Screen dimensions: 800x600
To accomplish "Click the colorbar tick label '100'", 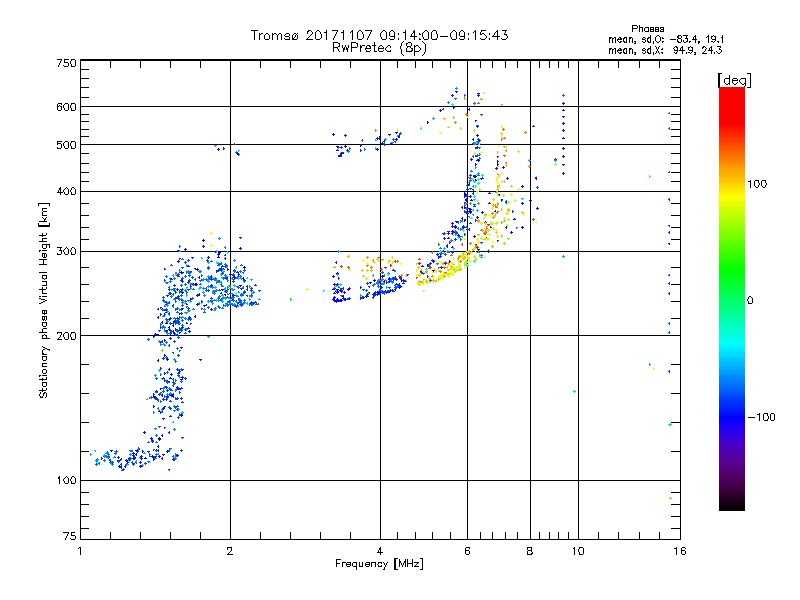I will 757,184.
